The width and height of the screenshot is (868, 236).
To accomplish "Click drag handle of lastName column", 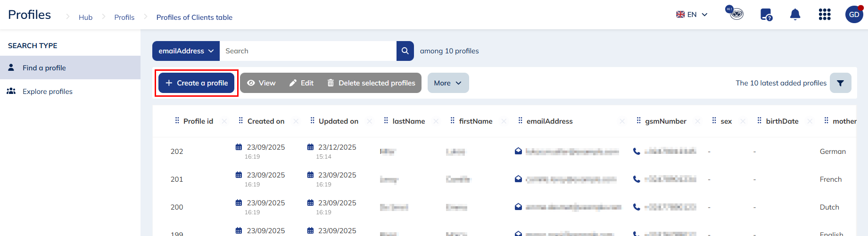I will coord(386,121).
